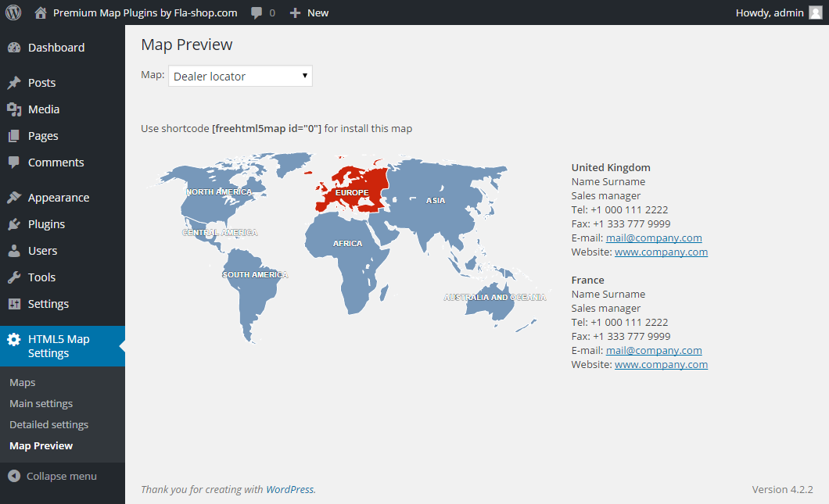Viewport: 829px width, 504px height.
Task: Click the Tools wrench icon
Action: 14,277
